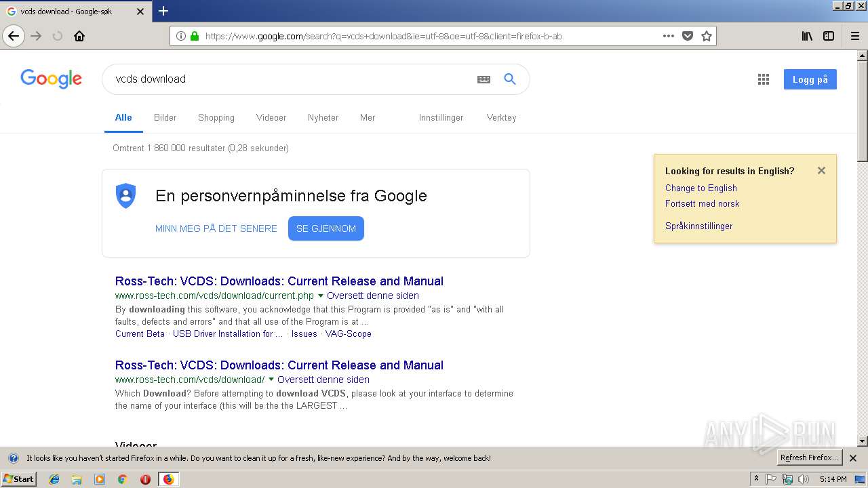Launch Opera from taskbar
The width and height of the screenshot is (868, 488).
coord(145,479)
